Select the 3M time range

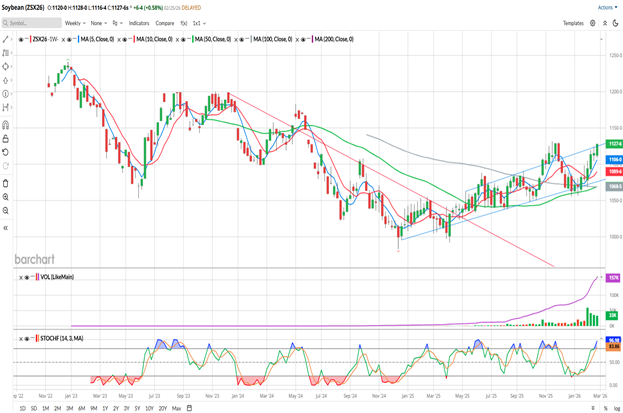(x=70, y=408)
